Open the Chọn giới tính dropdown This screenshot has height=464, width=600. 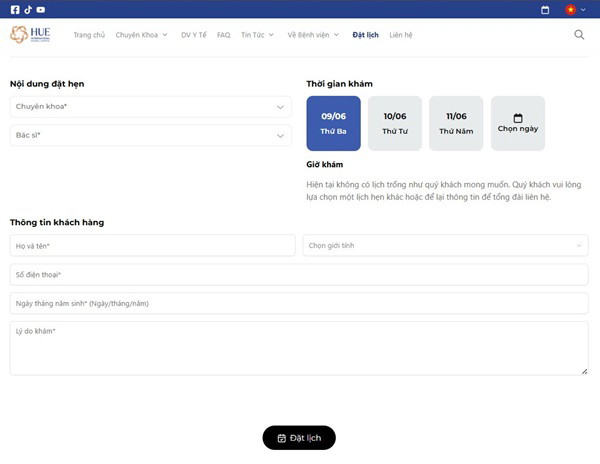[445, 246]
